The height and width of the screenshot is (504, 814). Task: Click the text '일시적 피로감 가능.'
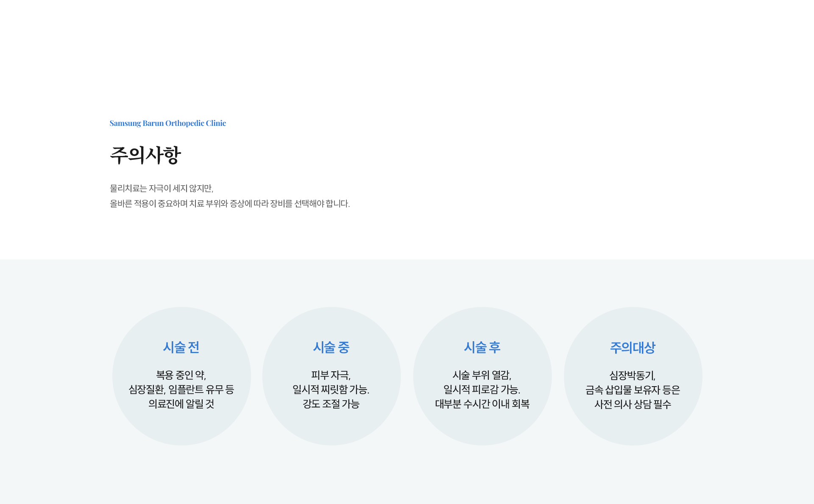click(482, 390)
